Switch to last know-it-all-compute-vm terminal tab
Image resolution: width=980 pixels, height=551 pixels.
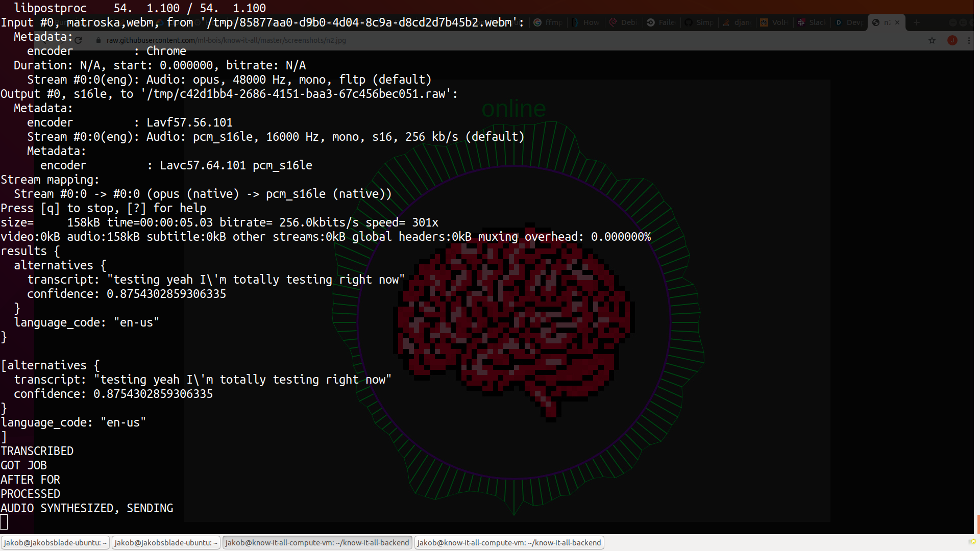[x=509, y=542]
